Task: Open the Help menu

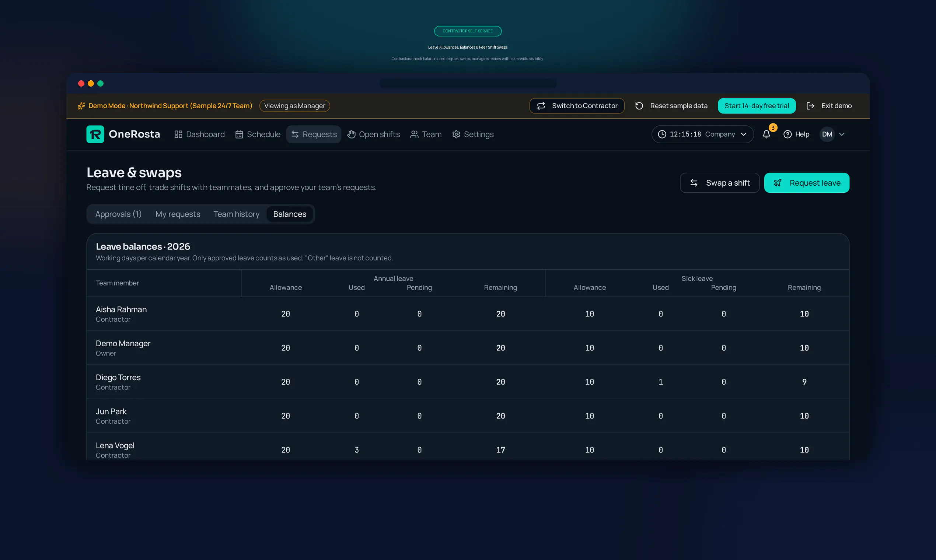Action: pos(796,134)
